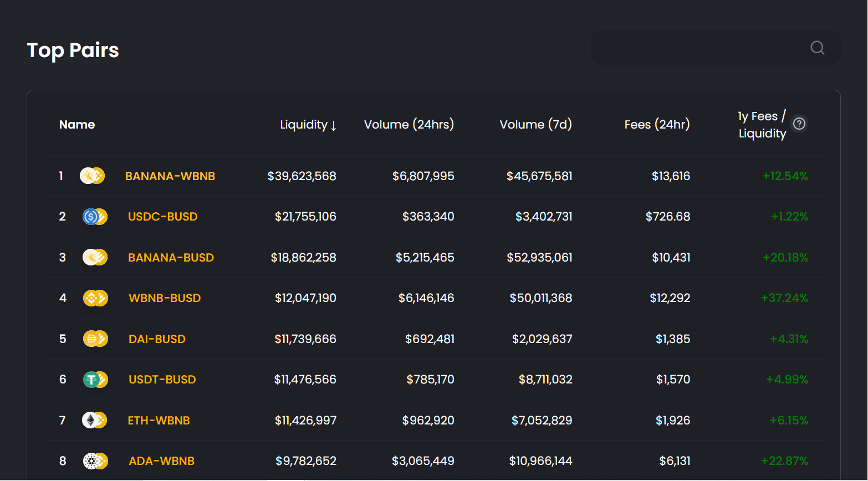This screenshot has height=481, width=868.
Task: Open the USDT-BUSD pair page
Action: [162, 380]
